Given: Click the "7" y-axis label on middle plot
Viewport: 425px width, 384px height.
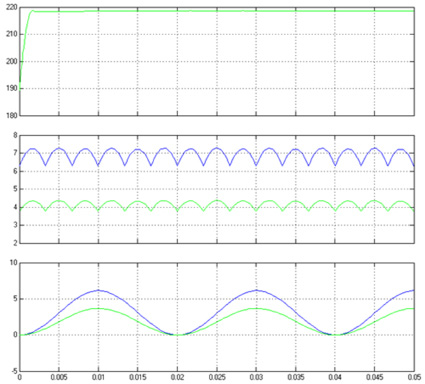Looking at the screenshot, I should tap(14, 153).
